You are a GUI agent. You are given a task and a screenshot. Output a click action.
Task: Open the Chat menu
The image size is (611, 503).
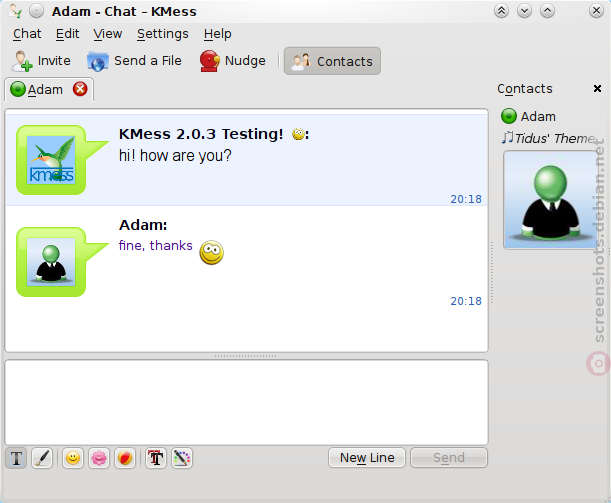27,34
